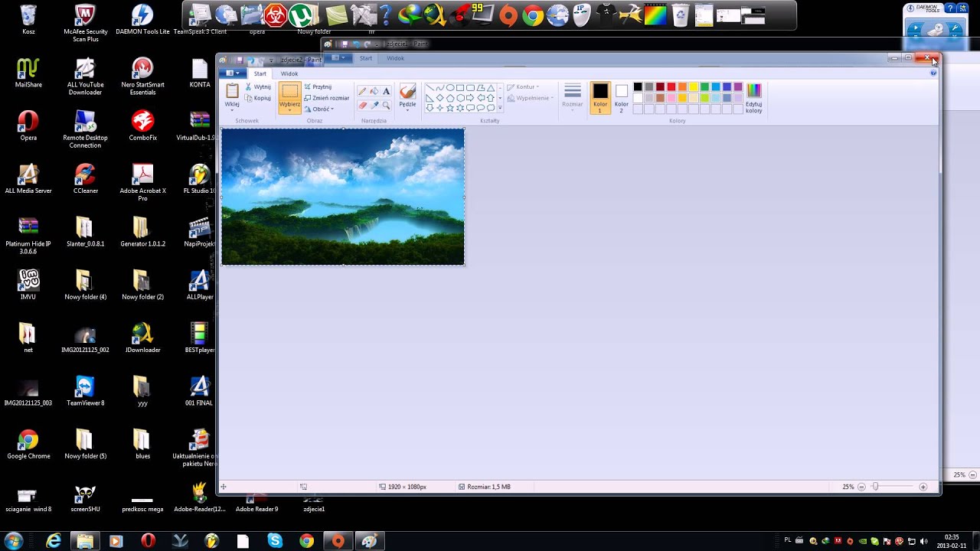This screenshot has width=980, height=551.
Task: Select the Text tool (A icon)
Action: coord(386,91)
